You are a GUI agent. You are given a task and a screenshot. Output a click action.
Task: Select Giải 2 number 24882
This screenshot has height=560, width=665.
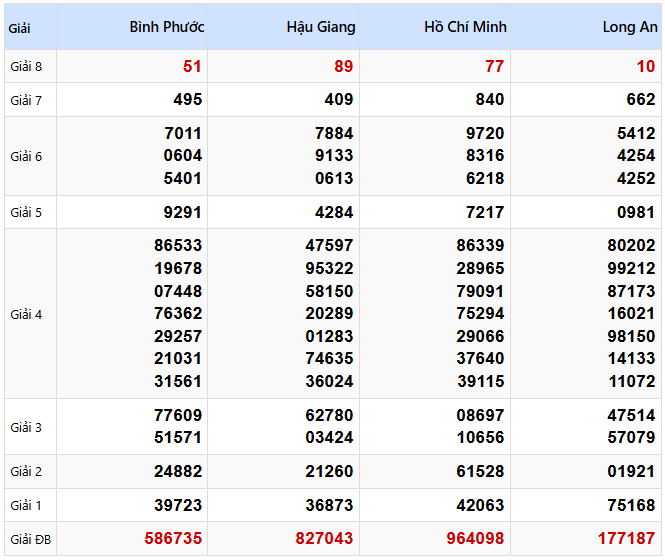pos(178,471)
